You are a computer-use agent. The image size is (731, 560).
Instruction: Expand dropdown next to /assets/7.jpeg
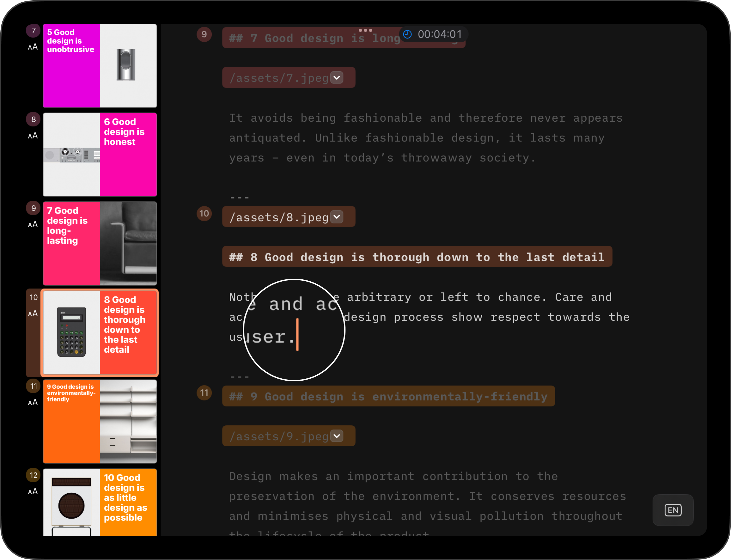tap(337, 78)
